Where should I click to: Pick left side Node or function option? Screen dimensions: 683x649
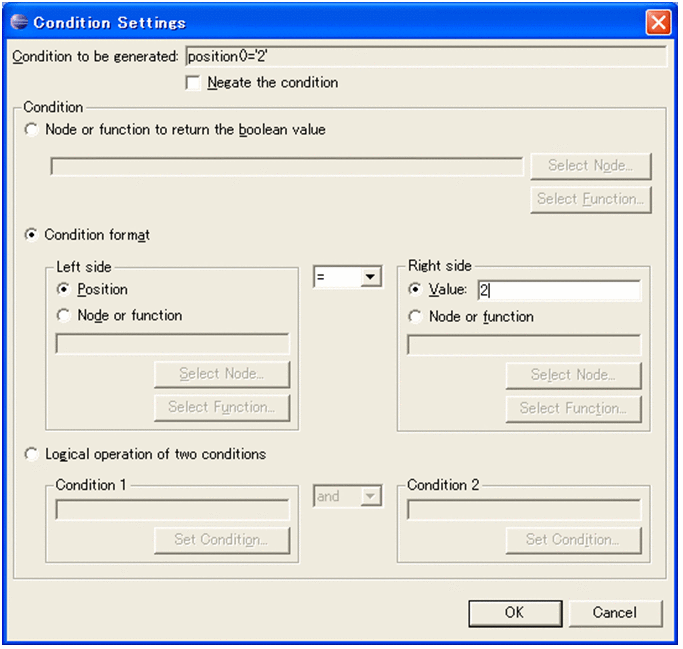point(65,316)
